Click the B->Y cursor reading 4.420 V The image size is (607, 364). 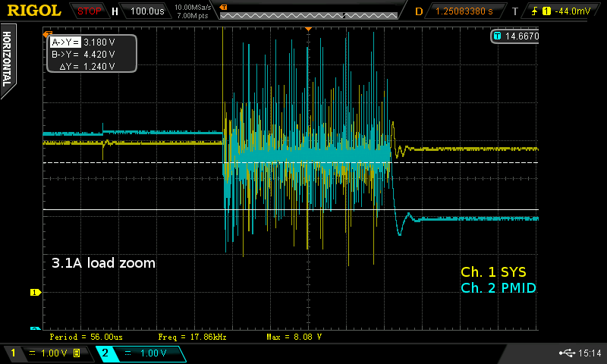coord(83,54)
